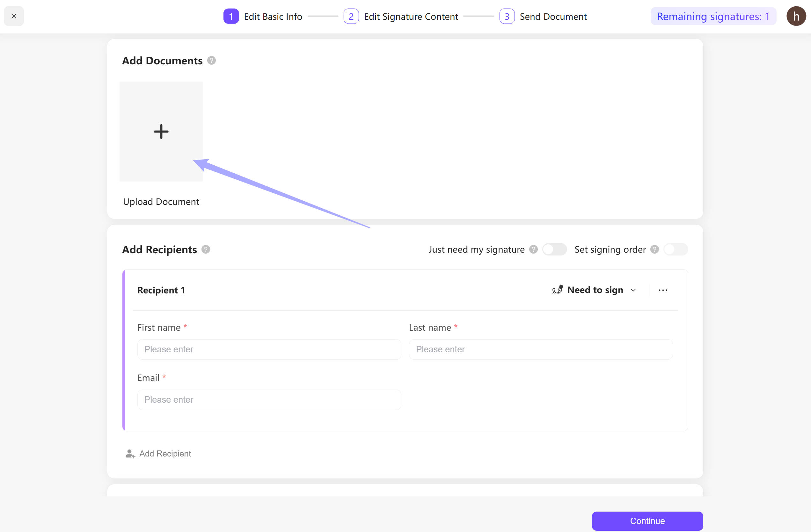Click the Upload Document label
This screenshot has width=811, height=532.
(x=161, y=202)
